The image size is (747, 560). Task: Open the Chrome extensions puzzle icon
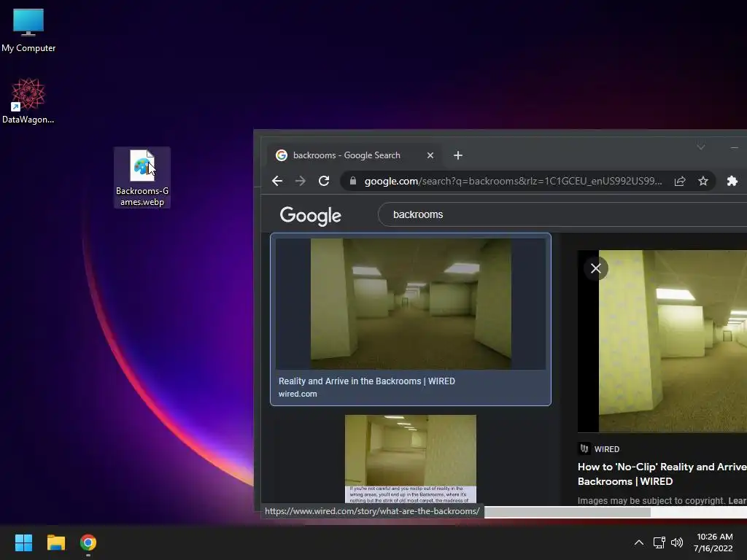(732, 181)
